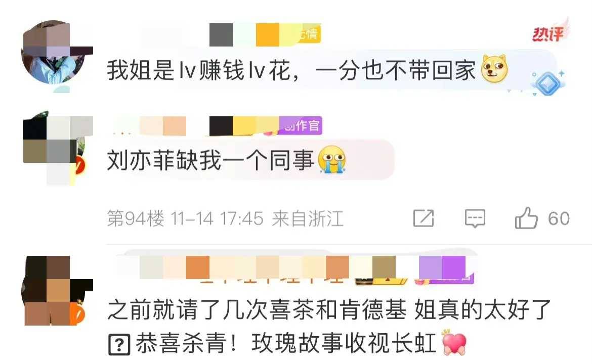Tap the thumbs-up like icon

click(x=526, y=218)
